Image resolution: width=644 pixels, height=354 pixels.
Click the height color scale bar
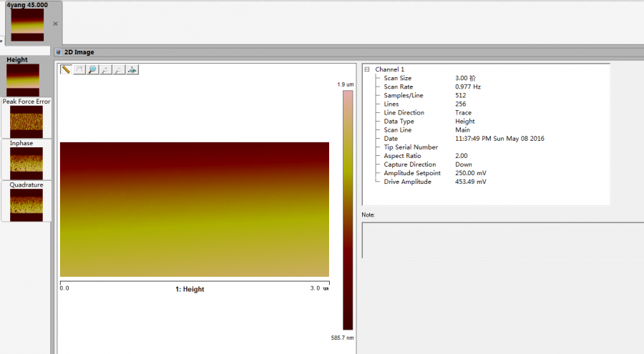pyautogui.click(x=347, y=209)
